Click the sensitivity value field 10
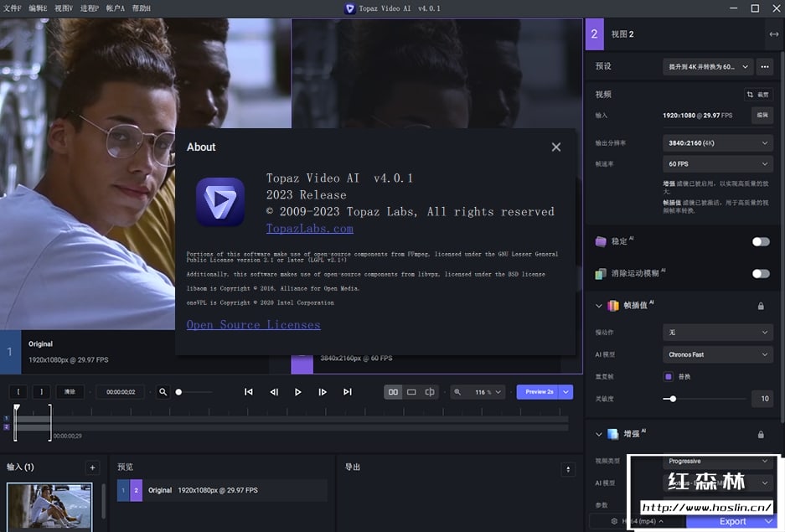Screen dimensions: 785x532 (x=762, y=399)
